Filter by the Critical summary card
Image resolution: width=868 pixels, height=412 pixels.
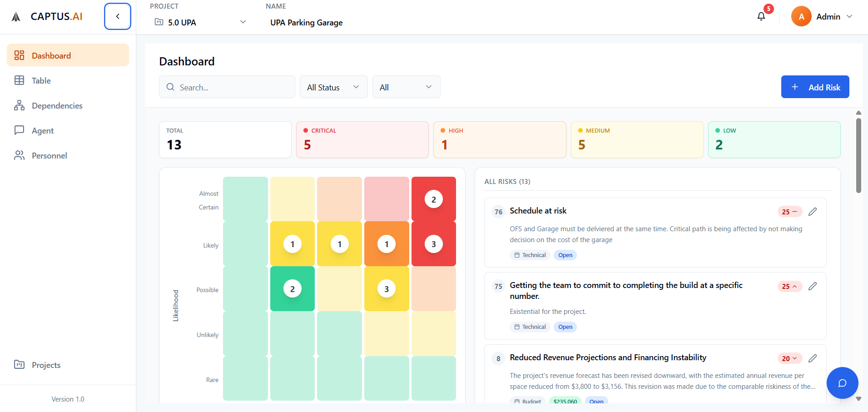click(x=362, y=139)
